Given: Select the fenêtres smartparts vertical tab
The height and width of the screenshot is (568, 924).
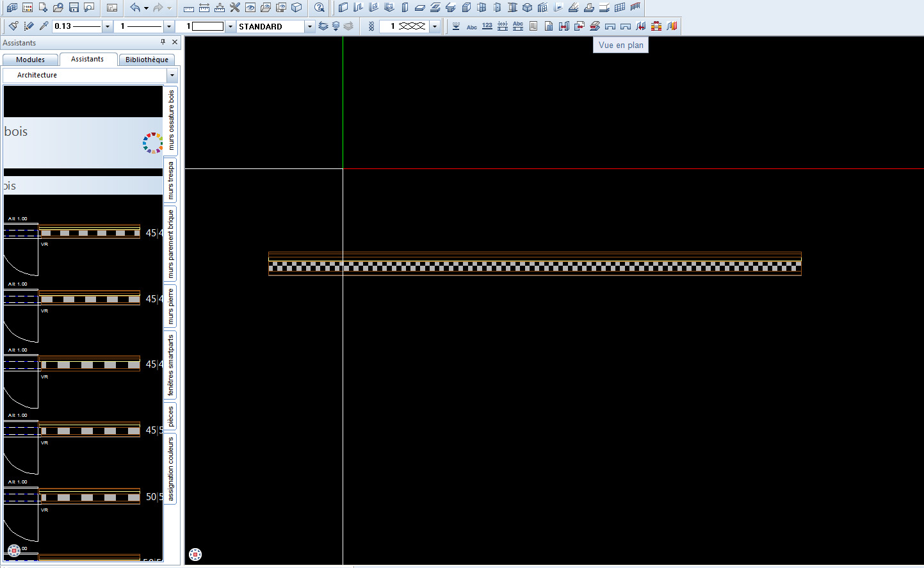Looking at the screenshot, I should pyautogui.click(x=171, y=365).
